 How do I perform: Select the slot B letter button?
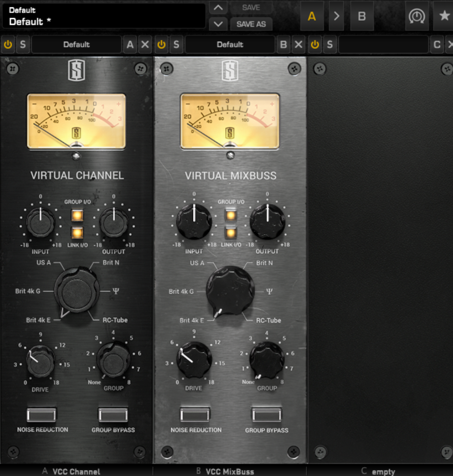[284, 44]
